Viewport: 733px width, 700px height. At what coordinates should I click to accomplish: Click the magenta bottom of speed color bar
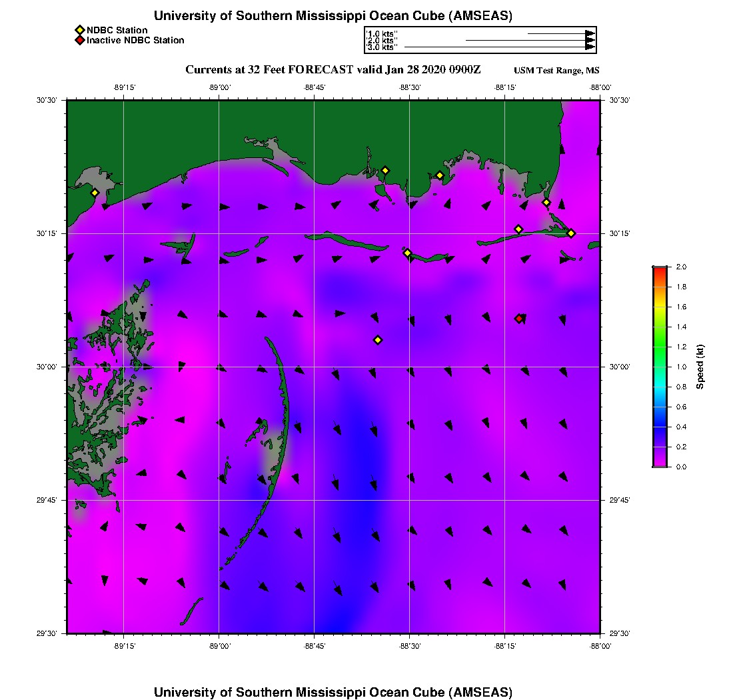[660, 463]
